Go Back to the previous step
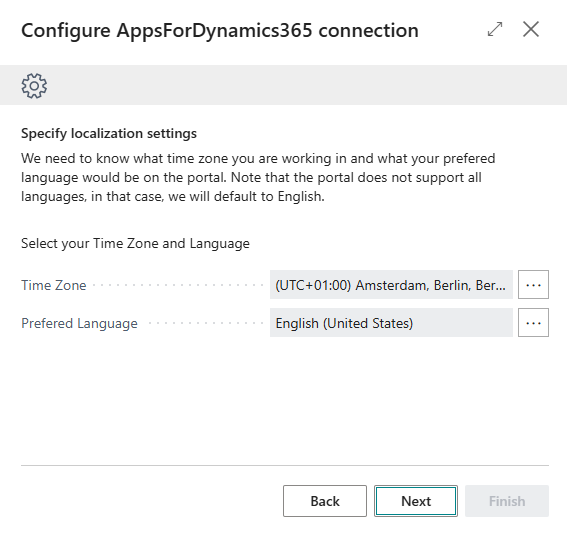The image size is (567, 538). [x=325, y=501]
